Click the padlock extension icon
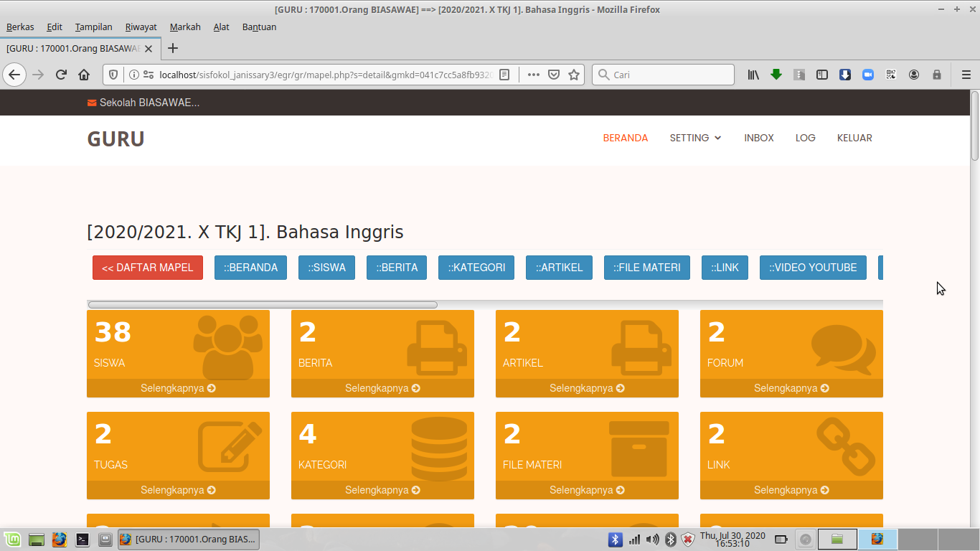Image resolution: width=980 pixels, height=551 pixels. [x=937, y=75]
